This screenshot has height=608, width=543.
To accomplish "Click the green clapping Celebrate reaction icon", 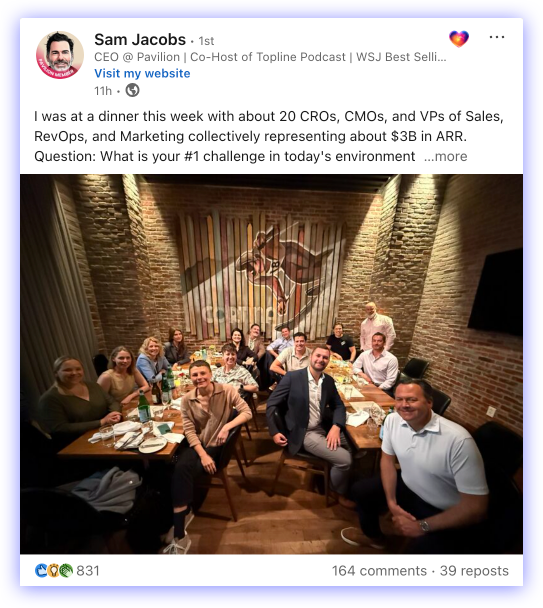I will click(66, 571).
